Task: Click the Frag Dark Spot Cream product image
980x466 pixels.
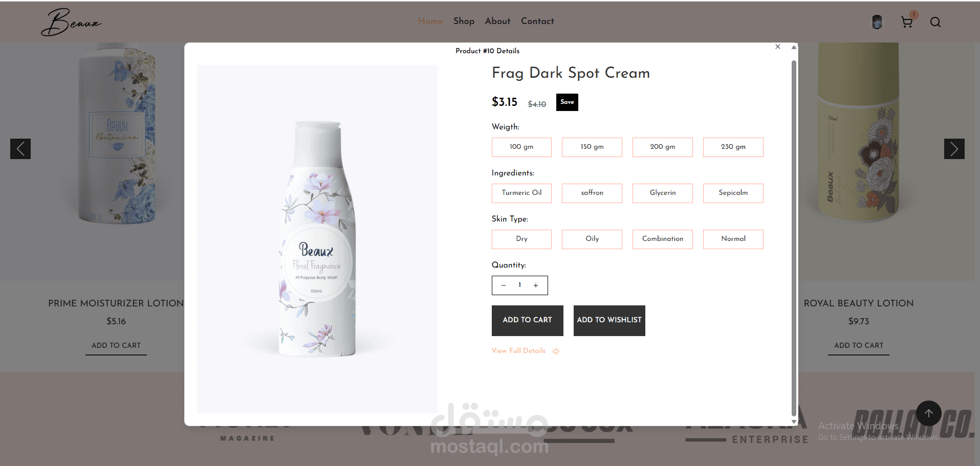Action: 317,239
